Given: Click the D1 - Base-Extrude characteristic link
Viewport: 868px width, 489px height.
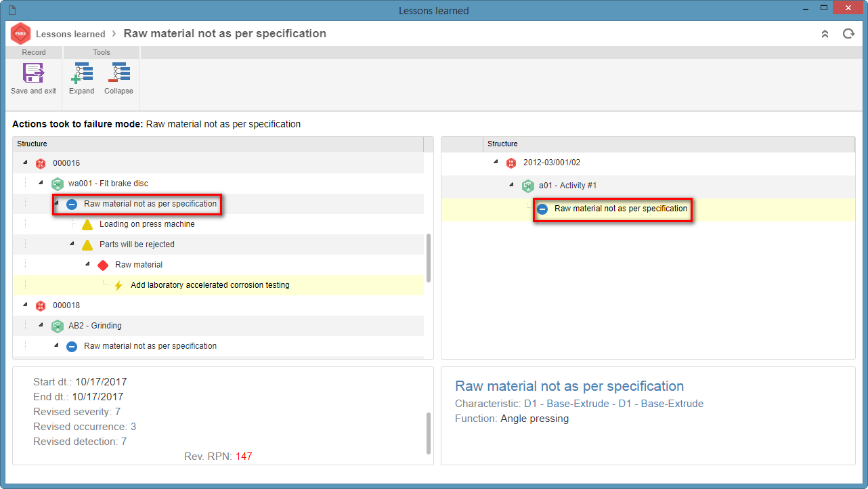Looking at the screenshot, I should tap(613, 404).
